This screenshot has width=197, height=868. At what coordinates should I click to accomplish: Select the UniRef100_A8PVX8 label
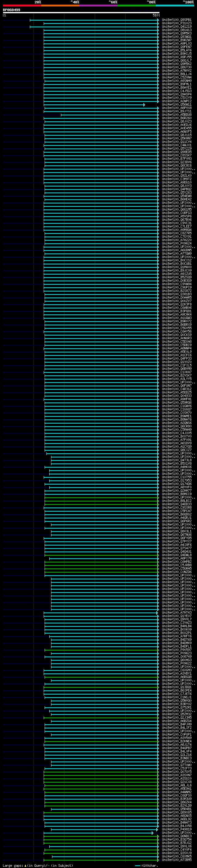click(176, 108)
